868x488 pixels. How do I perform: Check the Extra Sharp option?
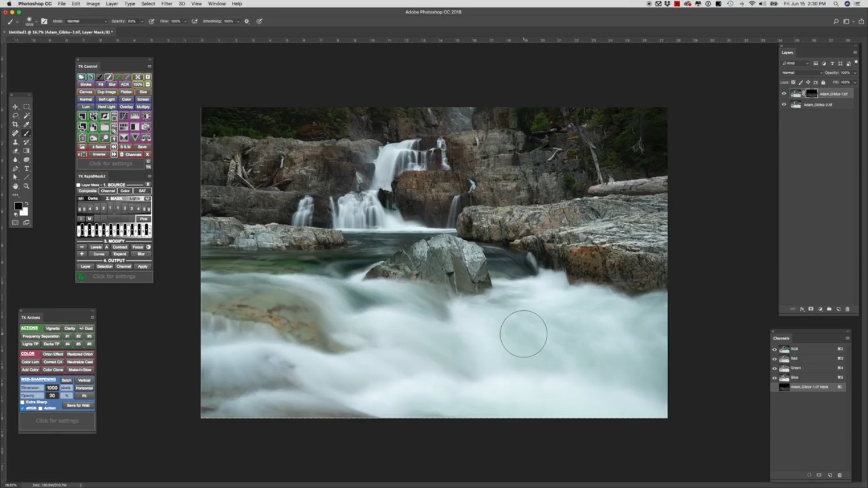23,402
